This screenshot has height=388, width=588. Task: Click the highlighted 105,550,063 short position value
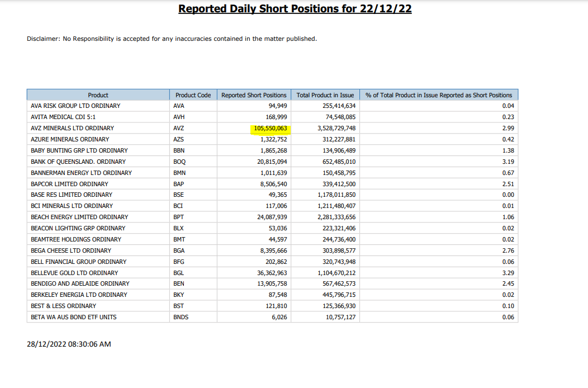tap(271, 128)
